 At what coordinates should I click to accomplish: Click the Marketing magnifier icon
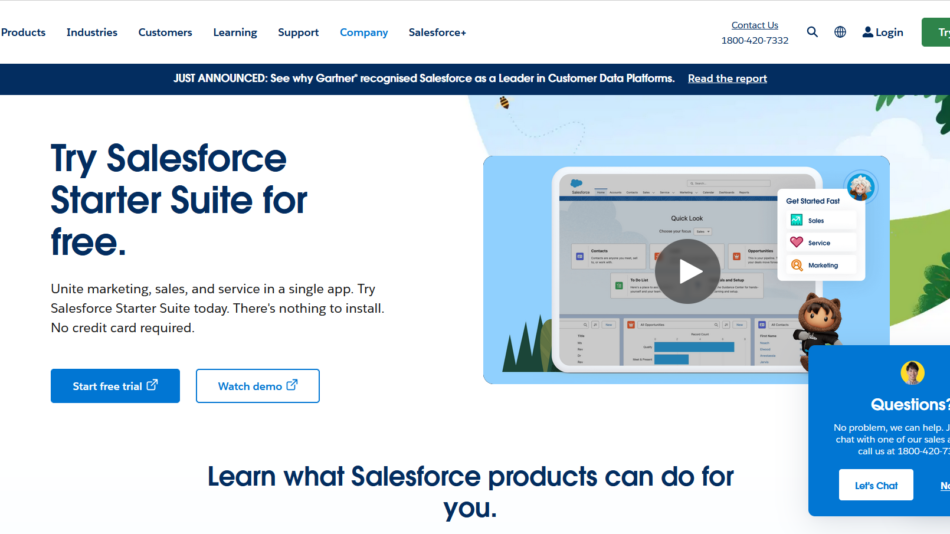pos(797,265)
